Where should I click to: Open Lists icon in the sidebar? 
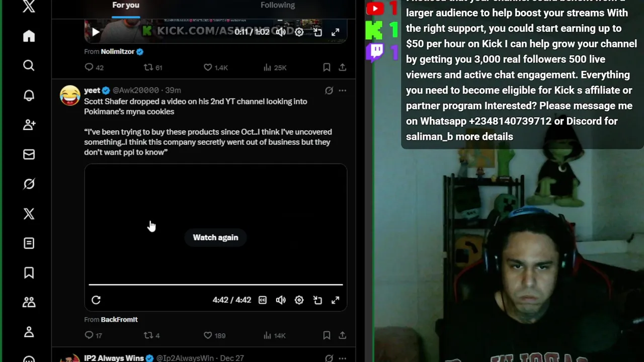(29, 243)
